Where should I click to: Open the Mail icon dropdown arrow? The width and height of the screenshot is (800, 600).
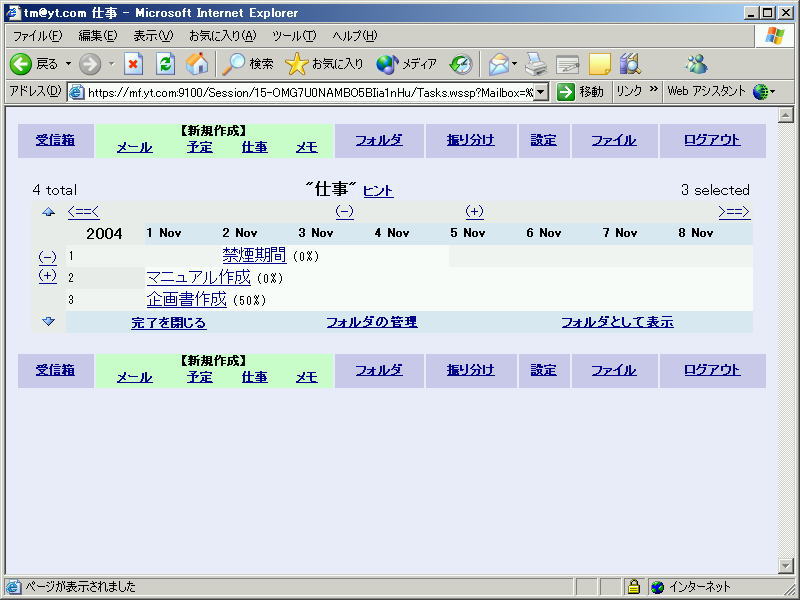[x=515, y=64]
